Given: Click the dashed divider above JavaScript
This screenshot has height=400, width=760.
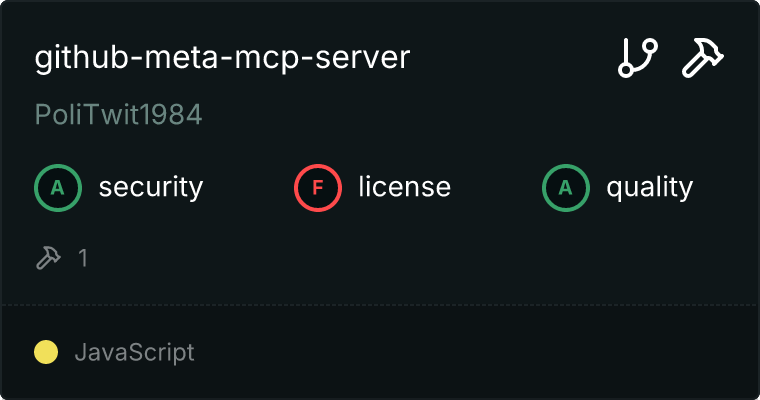Looking at the screenshot, I should pyautogui.click(x=380, y=304).
